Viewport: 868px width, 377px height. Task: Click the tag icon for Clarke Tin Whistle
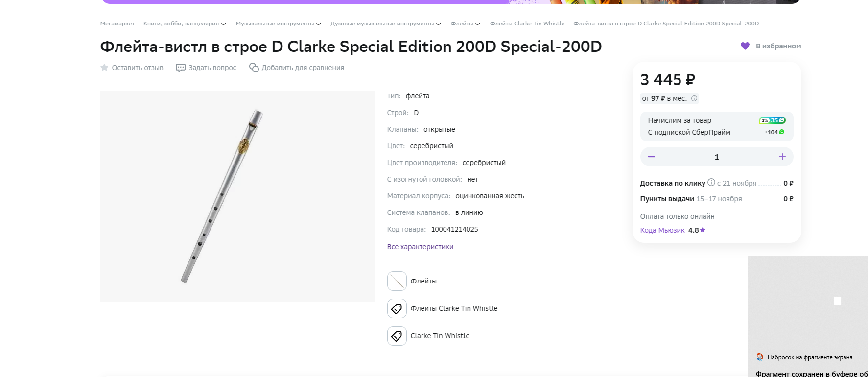point(397,336)
